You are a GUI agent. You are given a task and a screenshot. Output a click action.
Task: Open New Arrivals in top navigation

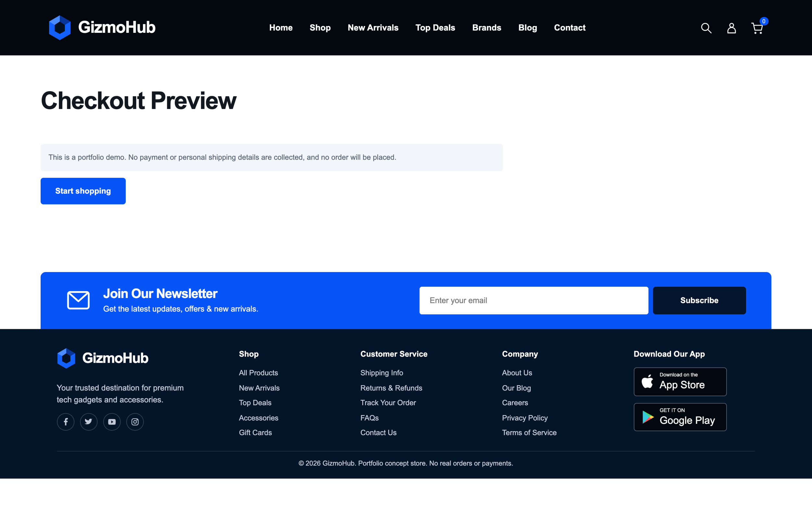(373, 28)
